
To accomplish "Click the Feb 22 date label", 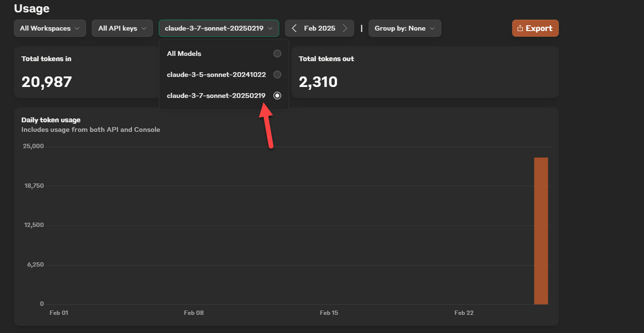I will click(x=464, y=313).
